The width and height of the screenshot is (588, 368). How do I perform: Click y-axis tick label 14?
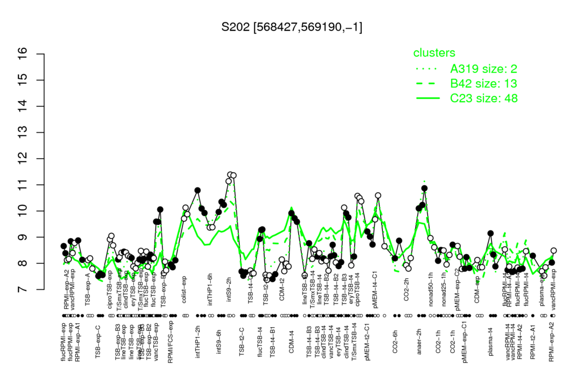point(23,106)
